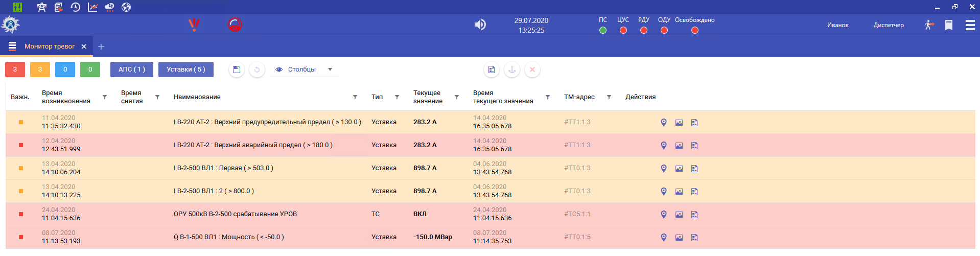
Task: Click the green counter filter swatch
Action: [90, 69]
